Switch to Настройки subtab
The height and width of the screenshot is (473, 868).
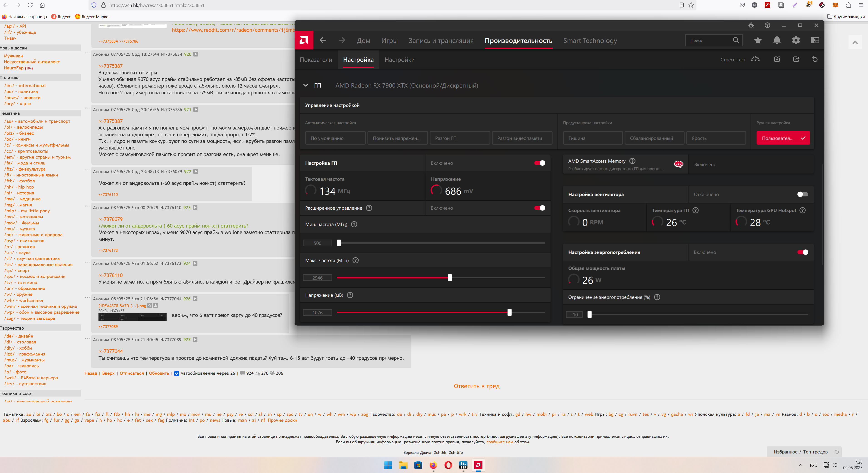399,60
